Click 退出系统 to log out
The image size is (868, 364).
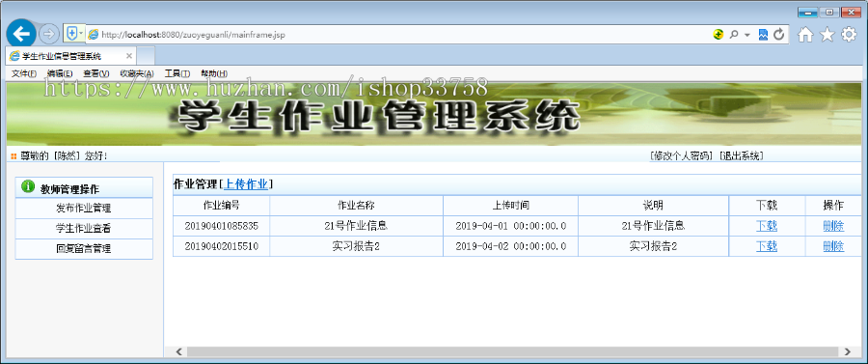pyautogui.click(x=742, y=156)
